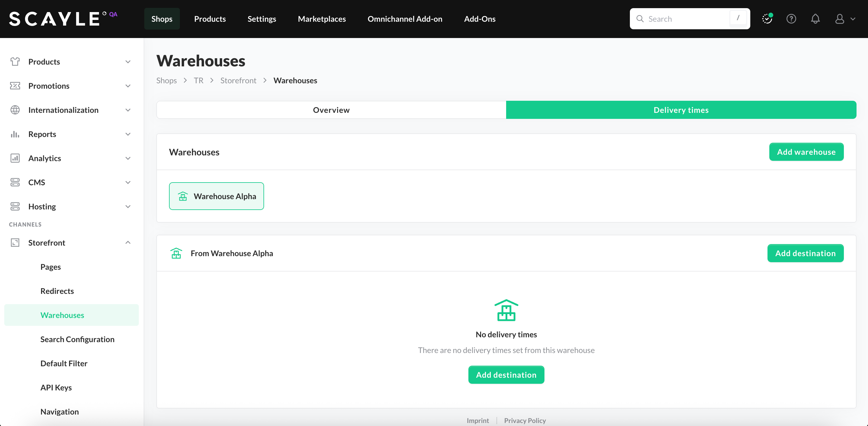The image size is (868, 426).
Task: Open the notifications bell
Action: pyautogui.click(x=815, y=19)
